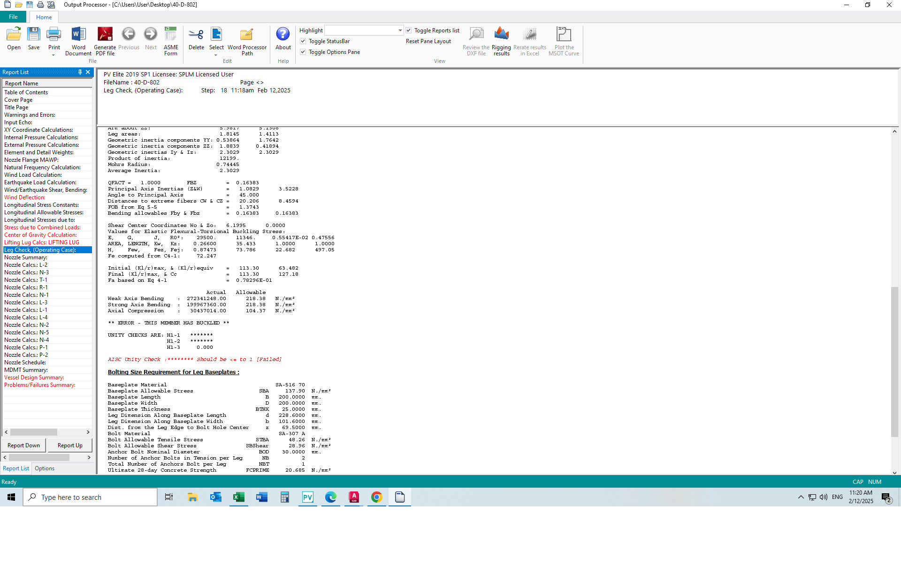Click the report list horizontal scrollbar thumb
The image size is (901, 588).
[x=34, y=432]
